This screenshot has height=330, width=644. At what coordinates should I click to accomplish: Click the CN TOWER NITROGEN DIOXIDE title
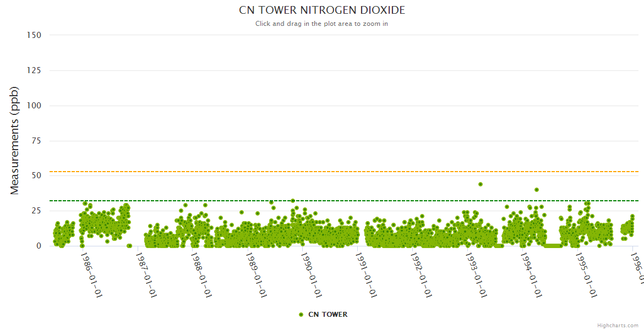[x=322, y=10]
